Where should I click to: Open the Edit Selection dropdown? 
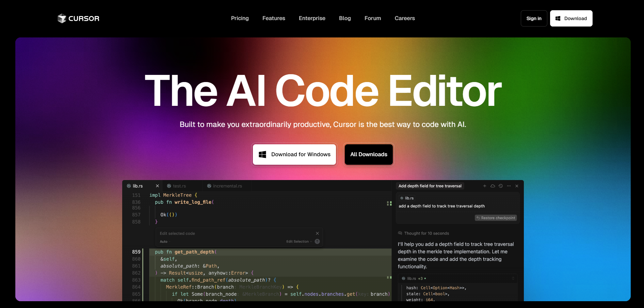pyautogui.click(x=299, y=242)
